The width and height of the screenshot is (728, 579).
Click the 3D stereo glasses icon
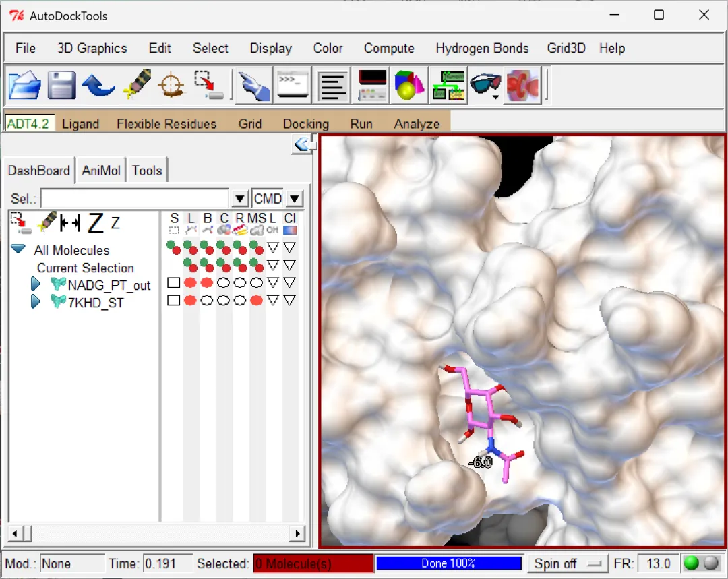485,84
